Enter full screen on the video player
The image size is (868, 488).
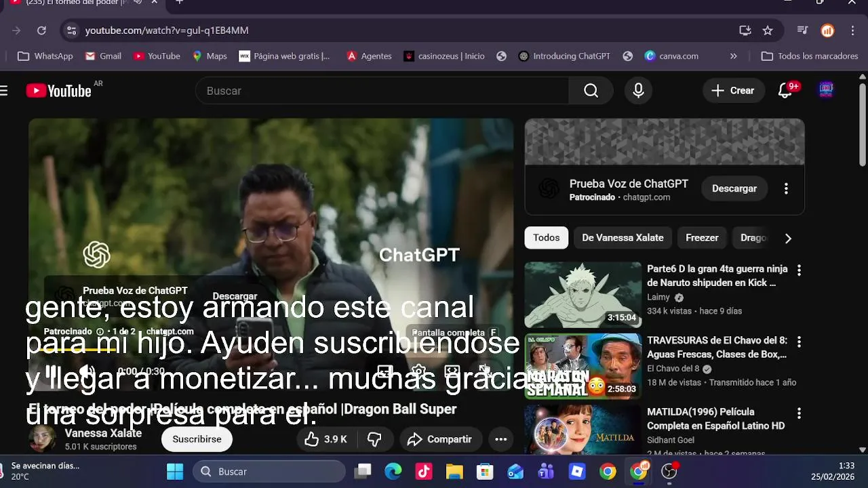486,372
